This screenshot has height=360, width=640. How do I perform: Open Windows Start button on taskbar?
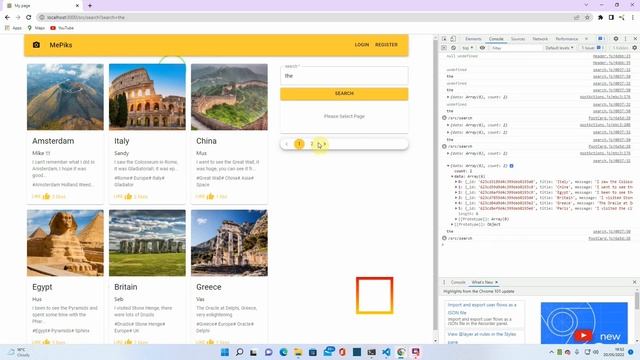(224, 352)
